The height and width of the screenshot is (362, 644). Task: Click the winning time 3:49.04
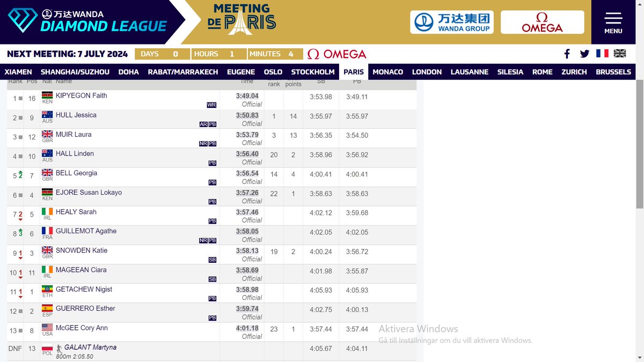(247, 96)
